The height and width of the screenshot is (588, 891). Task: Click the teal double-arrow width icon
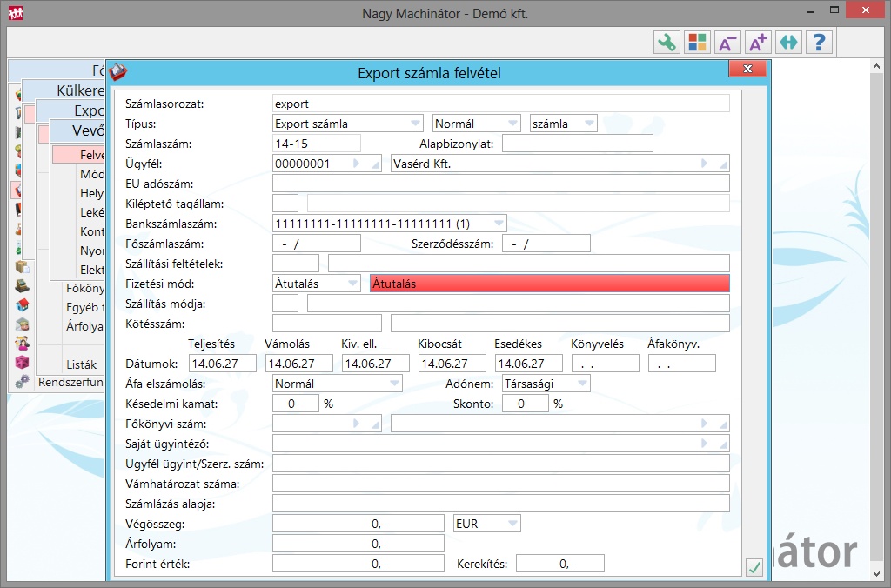[x=788, y=43]
